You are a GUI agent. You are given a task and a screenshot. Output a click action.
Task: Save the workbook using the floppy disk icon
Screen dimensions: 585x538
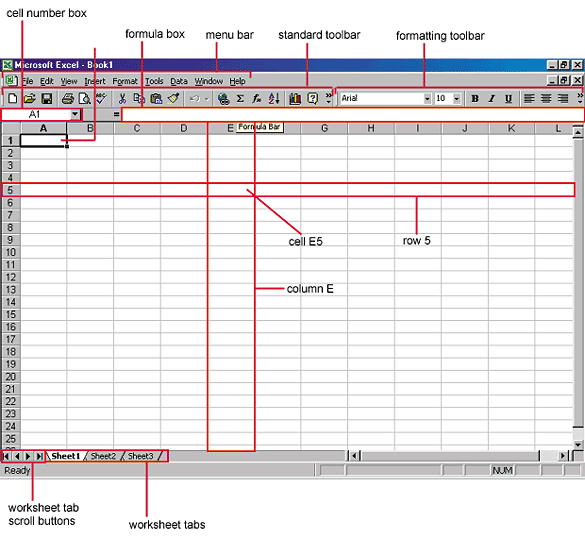(47, 98)
